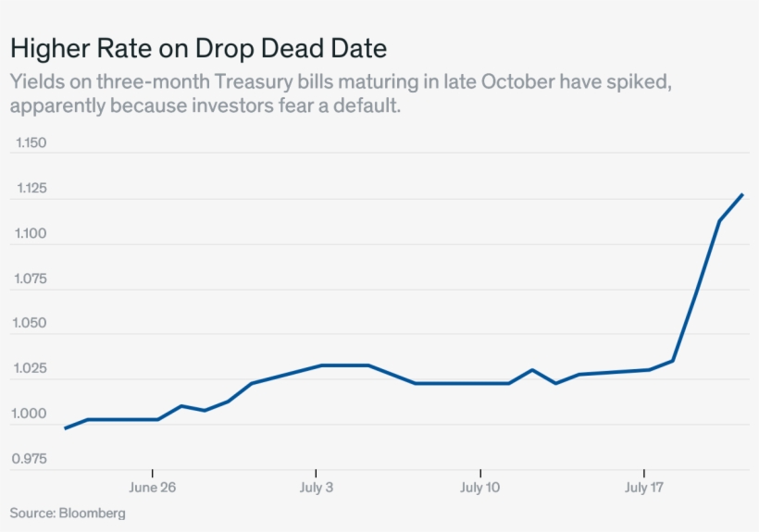The image size is (759, 532).
Task: Select the "July 17" x-axis date label
Action: pyautogui.click(x=644, y=488)
